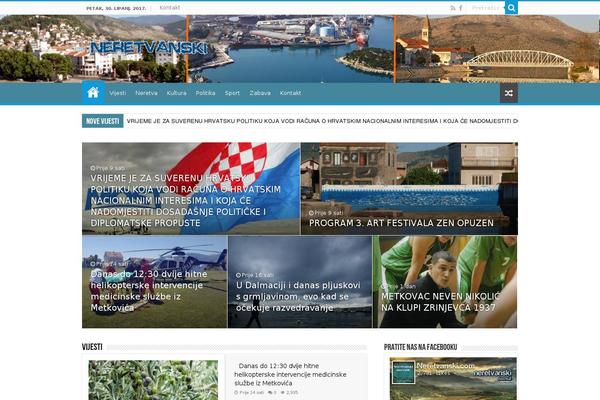Click the Nove Vijesti ticker label
This screenshot has width=600, height=400.
[103, 121]
